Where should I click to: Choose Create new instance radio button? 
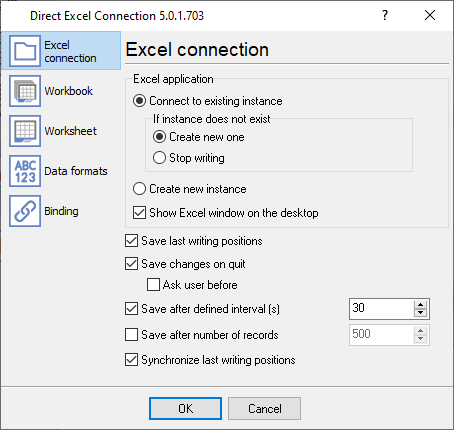(139, 189)
